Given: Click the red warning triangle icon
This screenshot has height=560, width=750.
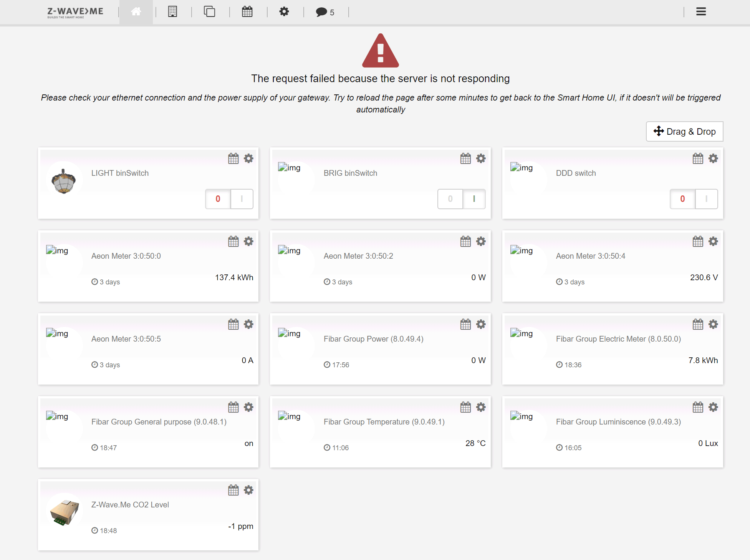Looking at the screenshot, I should click(x=381, y=51).
